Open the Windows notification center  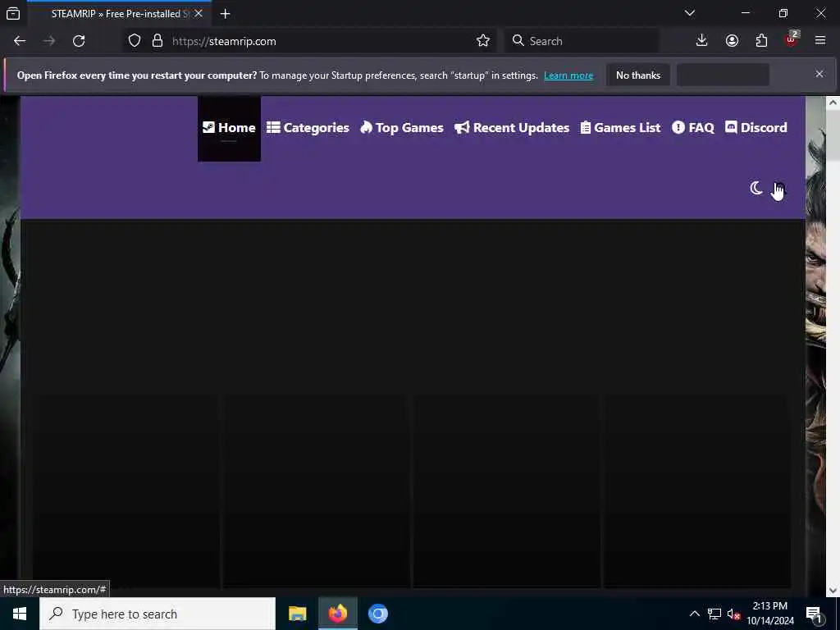[815, 614]
